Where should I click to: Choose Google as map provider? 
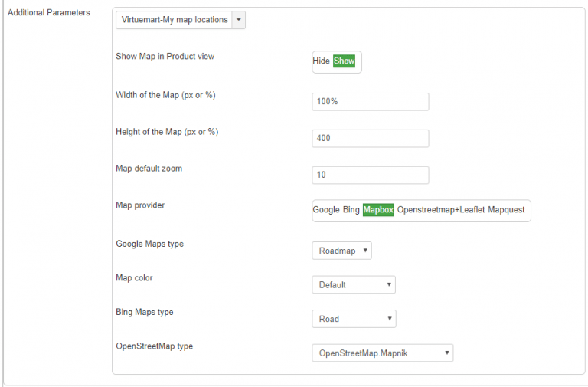click(325, 210)
